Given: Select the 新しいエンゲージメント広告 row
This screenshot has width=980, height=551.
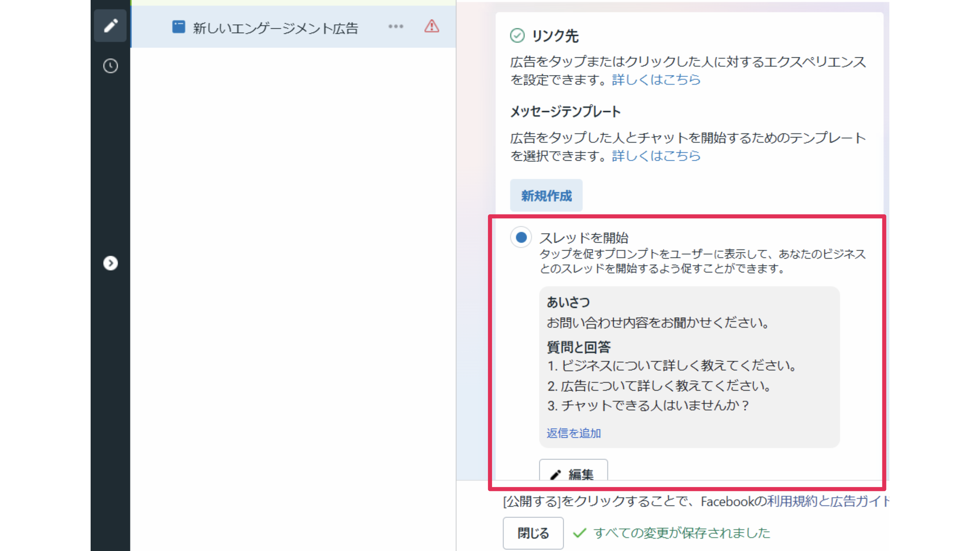Looking at the screenshot, I should (293, 27).
